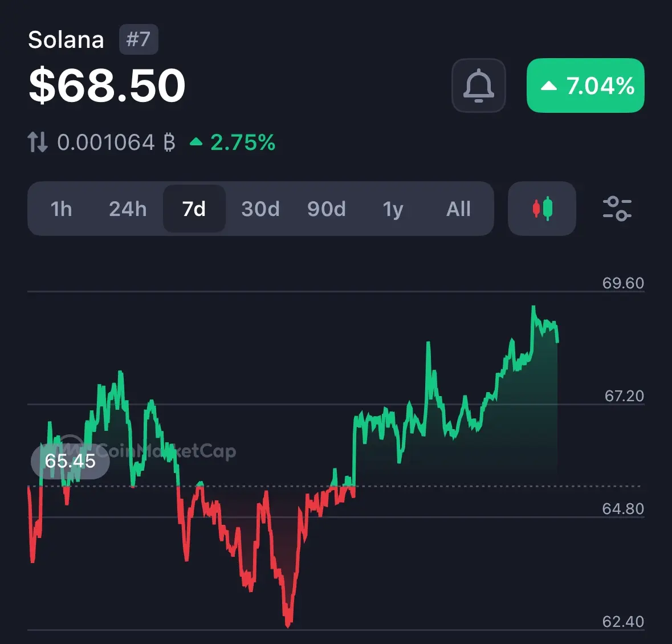Tap the Solana coin name
The height and width of the screenshot is (644, 672).
point(66,40)
